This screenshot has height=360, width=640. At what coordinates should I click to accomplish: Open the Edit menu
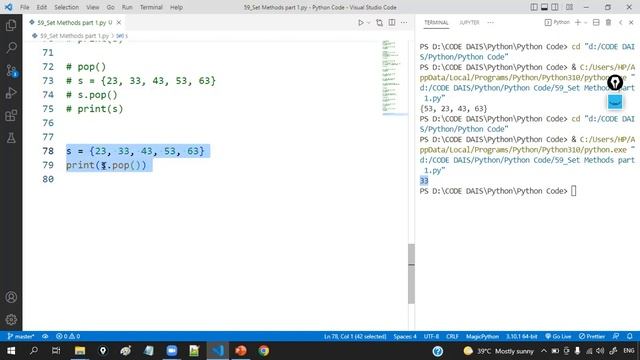coord(42,7)
